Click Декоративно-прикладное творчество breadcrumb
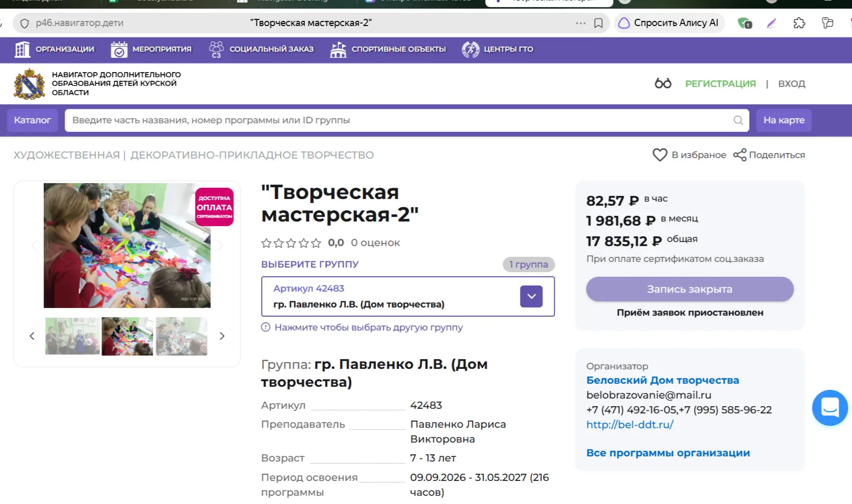This screenshot has width=852, height=504. click(252, 155)
